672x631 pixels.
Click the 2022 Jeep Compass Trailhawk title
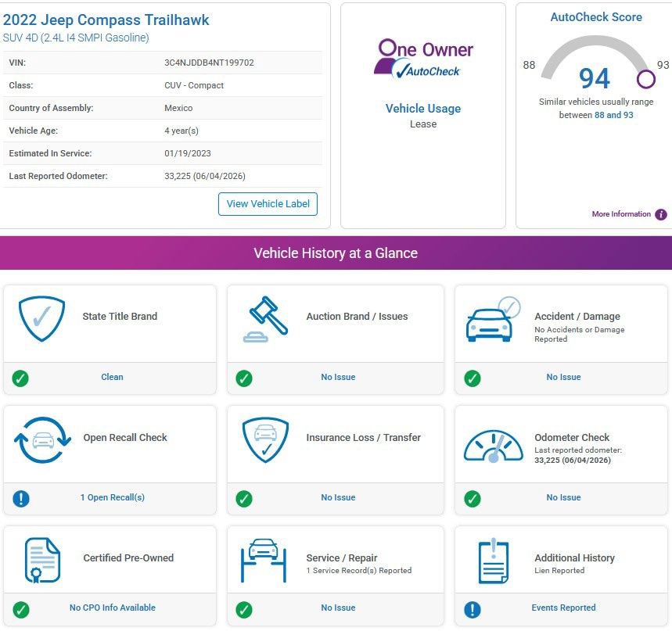tap(106, 20)
